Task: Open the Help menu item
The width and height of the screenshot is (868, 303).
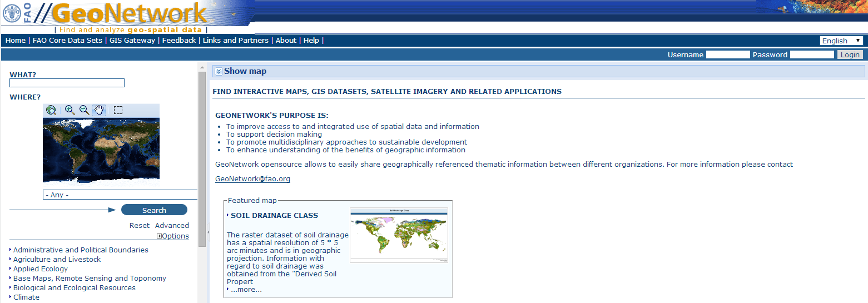Action: pos(311,41)
